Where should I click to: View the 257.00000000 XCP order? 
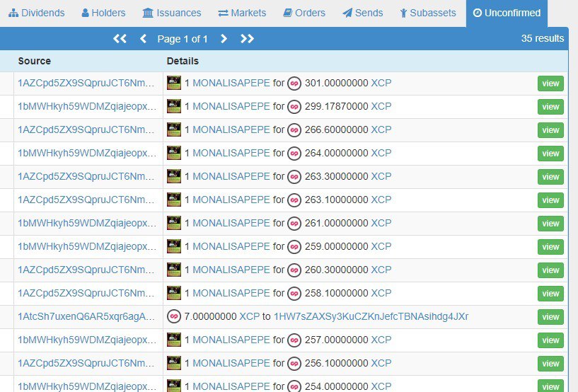coord(550,340)
